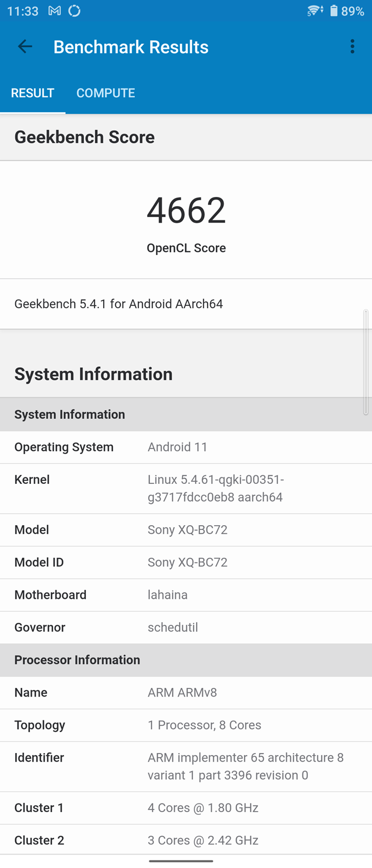
Task: Tap the Model Sony XQ-BC72 row
Action: pyautogui.click(x=186, y=529)
